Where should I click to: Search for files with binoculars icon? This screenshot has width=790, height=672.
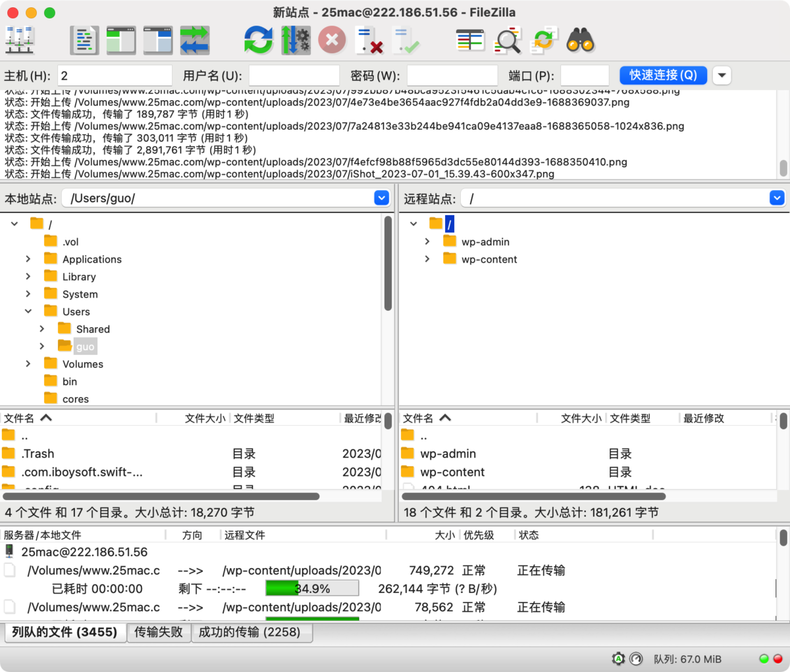pos(581,41)
